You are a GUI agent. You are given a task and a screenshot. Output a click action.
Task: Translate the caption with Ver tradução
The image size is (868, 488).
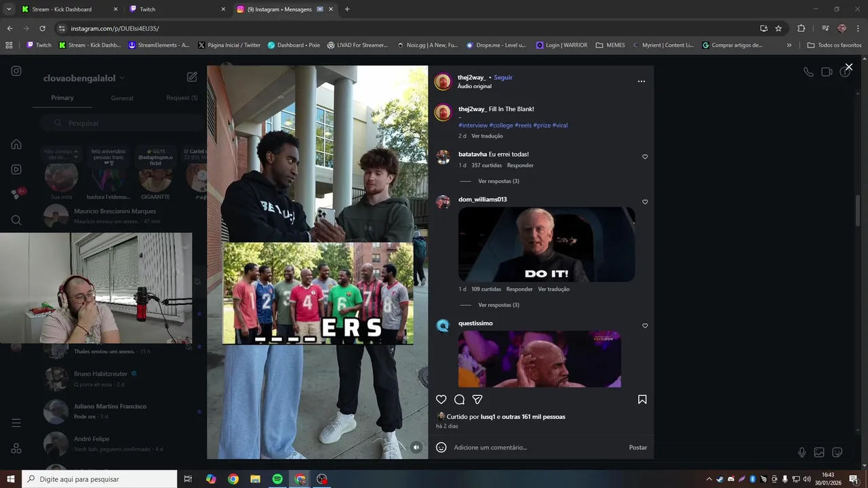point(487,136)
